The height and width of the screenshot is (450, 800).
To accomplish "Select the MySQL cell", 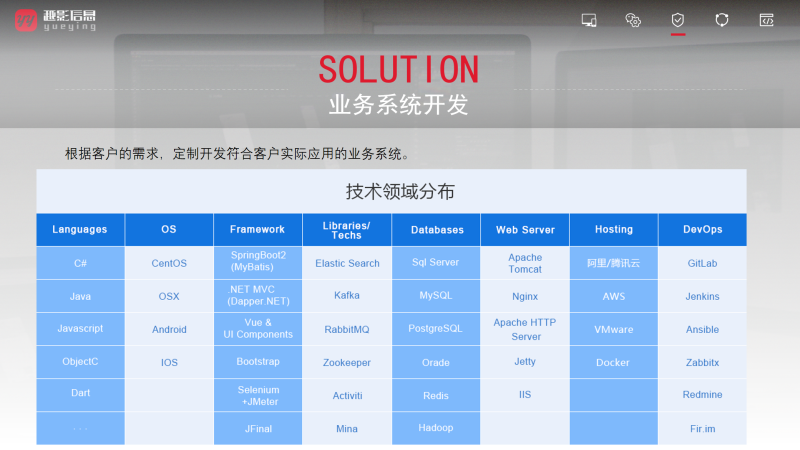I will (436, 296).
